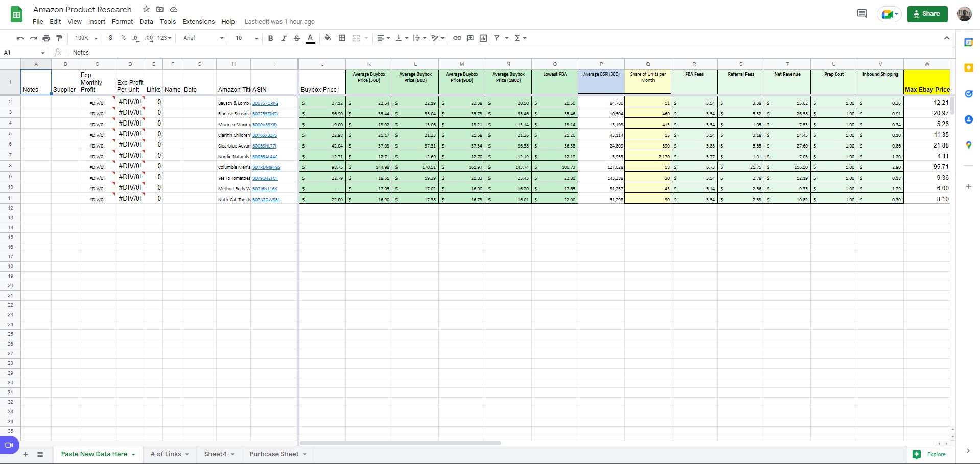Viewport: 980px width, 464px height.
Task: Click the horizontal scrollbar at the bottom
Action: (x=400, y=443)
